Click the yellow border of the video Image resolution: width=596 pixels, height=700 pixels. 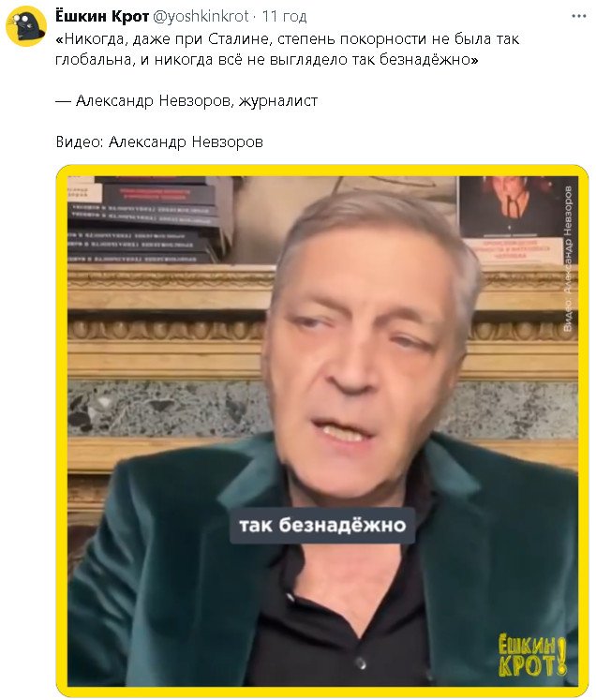coord(322,171)
